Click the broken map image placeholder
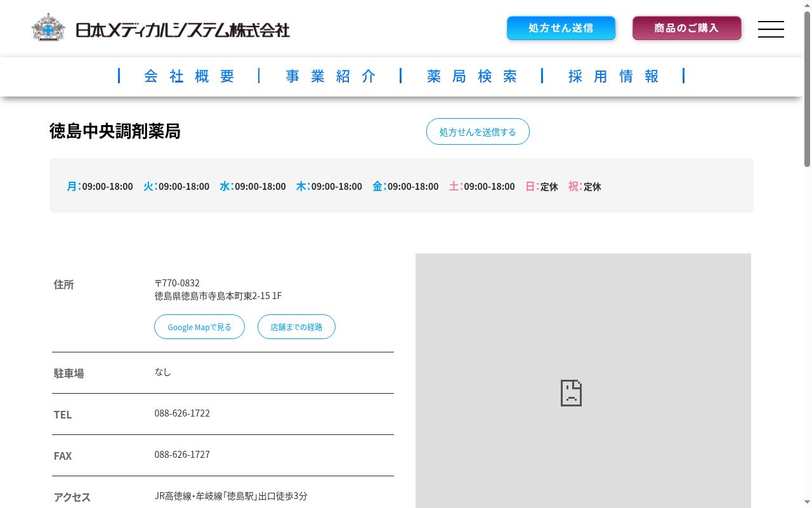 (x=583, y=381)
